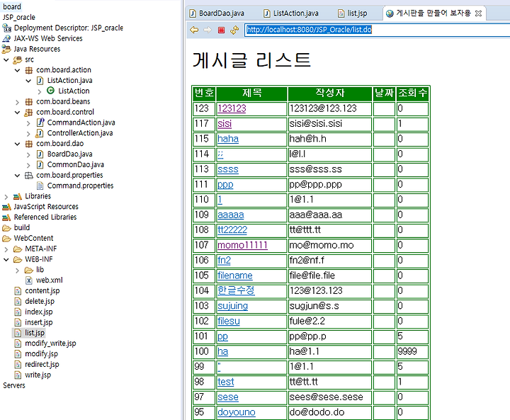Viewport: 510px width, 420px height.
Task: Click the 게시글 리스트 page heading
Action: 251,61
